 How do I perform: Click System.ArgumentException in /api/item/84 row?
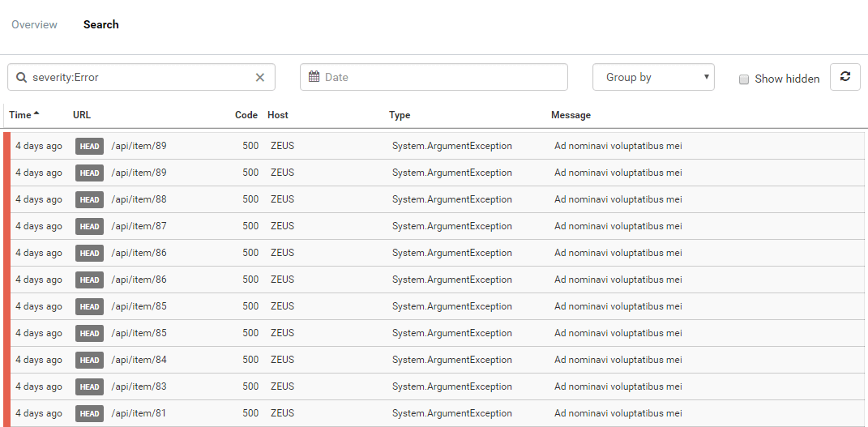(452, 360)
